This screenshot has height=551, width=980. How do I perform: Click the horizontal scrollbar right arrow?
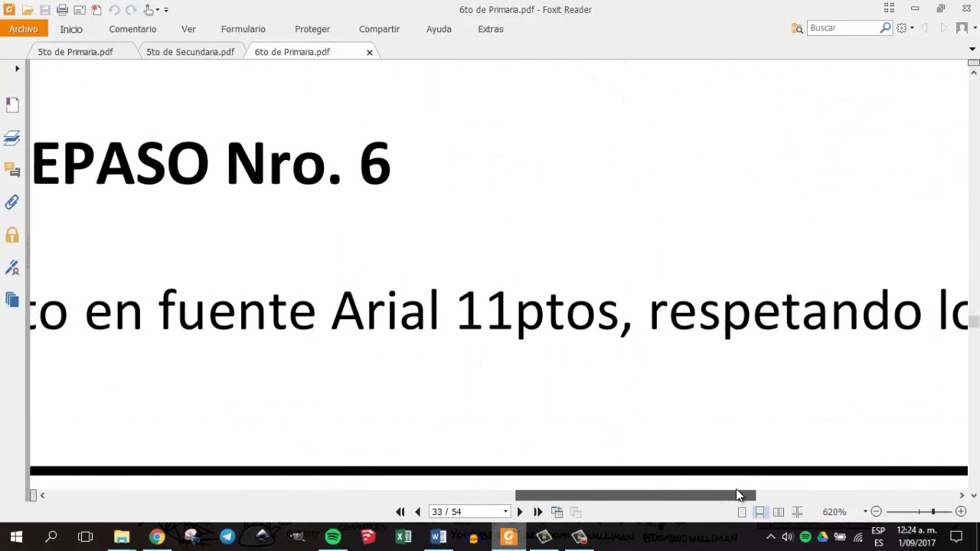[962, 496]
